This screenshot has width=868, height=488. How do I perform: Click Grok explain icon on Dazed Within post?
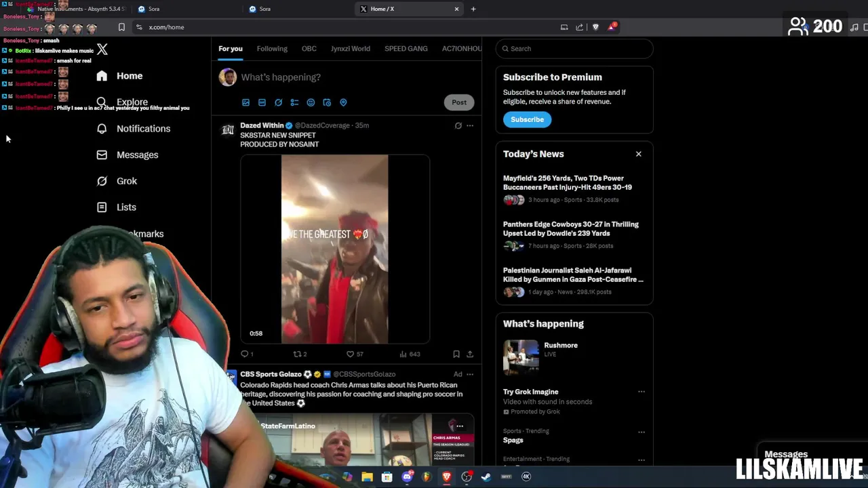pos(458,125)
